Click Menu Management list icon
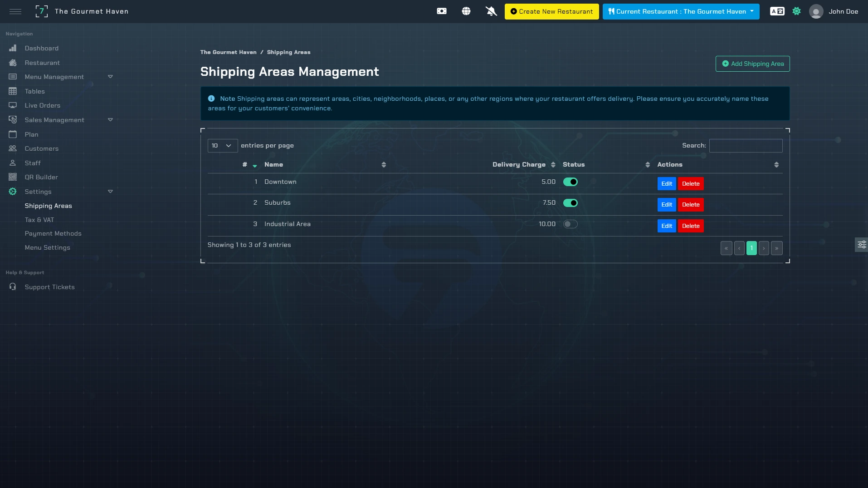The image size is (868, 488). click(x=13, y=77)
